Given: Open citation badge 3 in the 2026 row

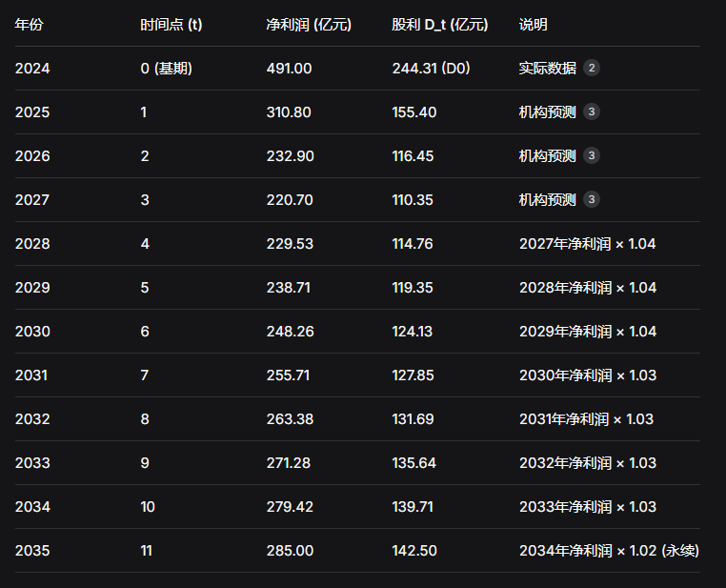Looking at the screenshot, I should click(x=592, y=155).
